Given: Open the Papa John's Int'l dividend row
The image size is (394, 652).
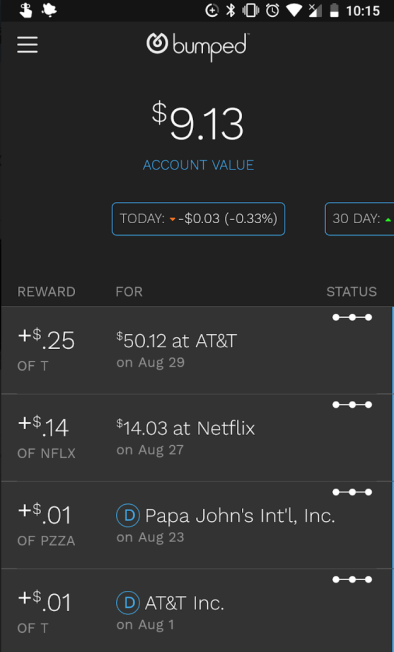Looking at the screenshot, I should point(197,525).
